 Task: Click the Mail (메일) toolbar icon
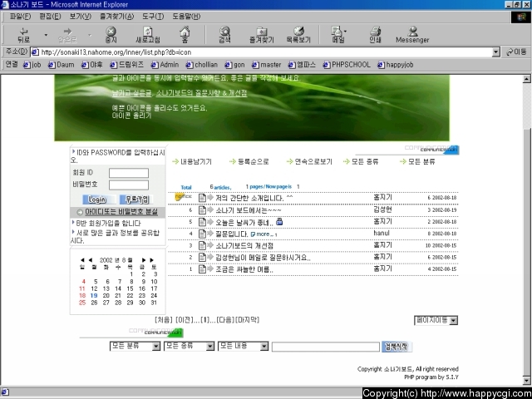click(338, 35)
